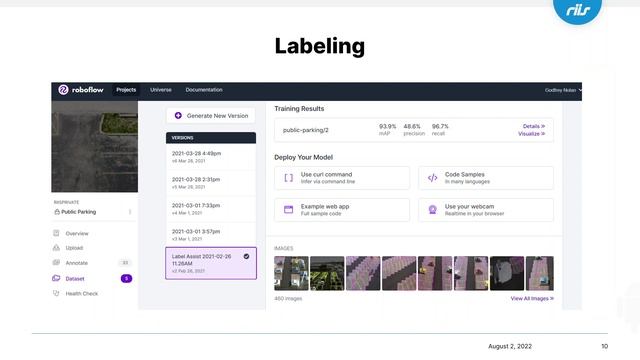Screen dimensions: 640x360
Task: Go to Upload in the sidebar
Action: pos(74,248)
